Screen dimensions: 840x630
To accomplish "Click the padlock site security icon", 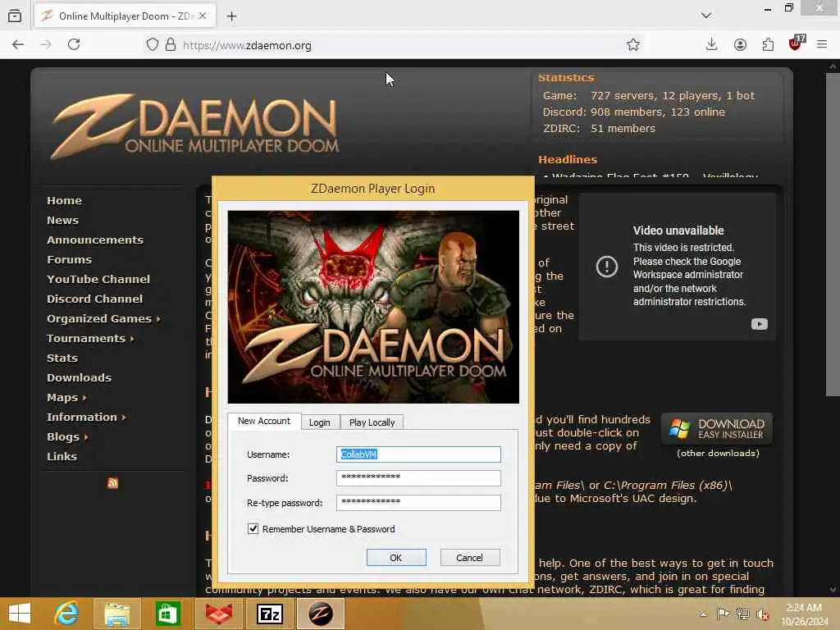I will (171, 44).
